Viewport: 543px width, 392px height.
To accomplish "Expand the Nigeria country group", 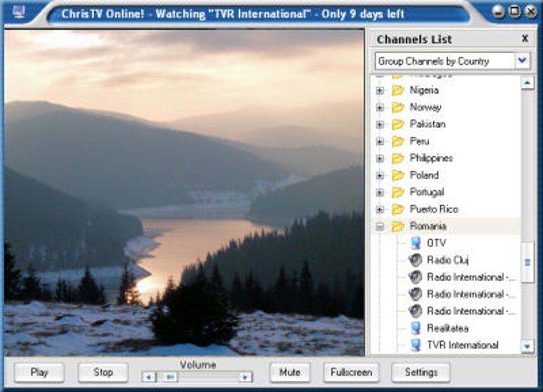I will click(380, 90).
